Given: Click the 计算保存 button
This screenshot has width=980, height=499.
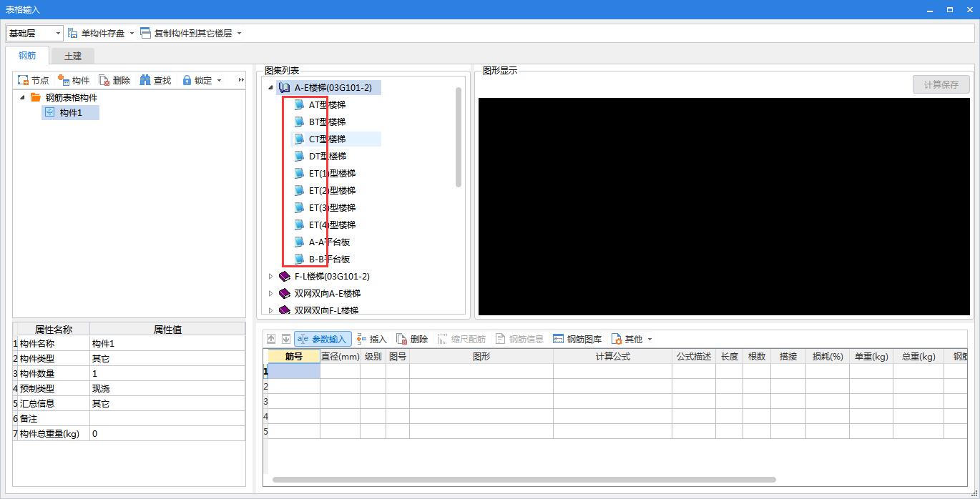Looking at the screenshot, I should coord(941,84).
